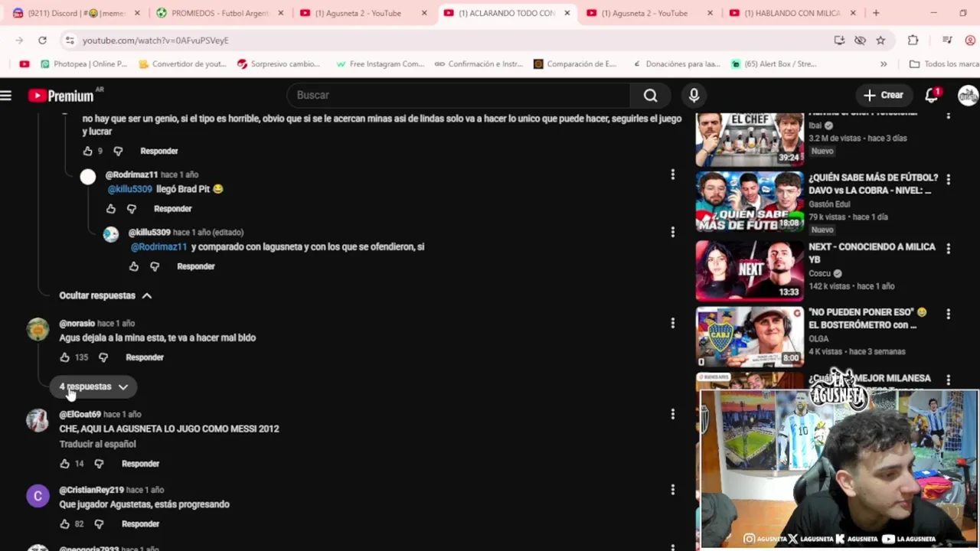The width and height of the screenshot is (980, 551).
Task: Open the Bosterómetro video thumbnail
Action: (750, 337)
